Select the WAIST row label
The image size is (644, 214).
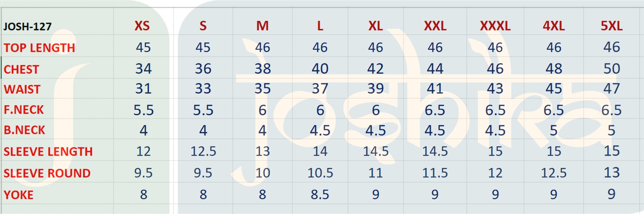pyautogui.click(x=22, y=89)
